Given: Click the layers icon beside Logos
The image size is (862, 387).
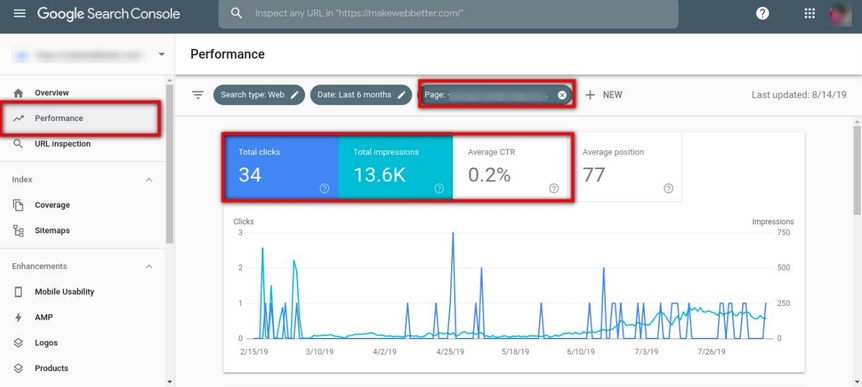Looking at the screenshot, I should 18,343.
